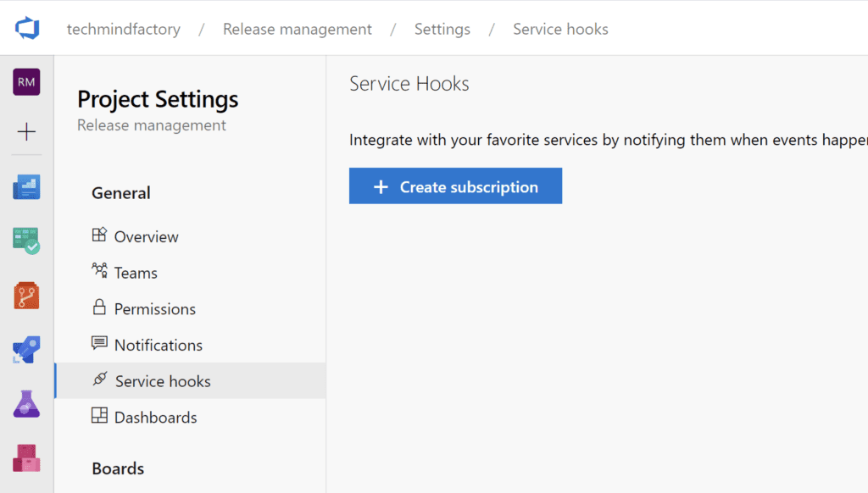Go to techmindfactory breadcrumb link

(124, 29)
